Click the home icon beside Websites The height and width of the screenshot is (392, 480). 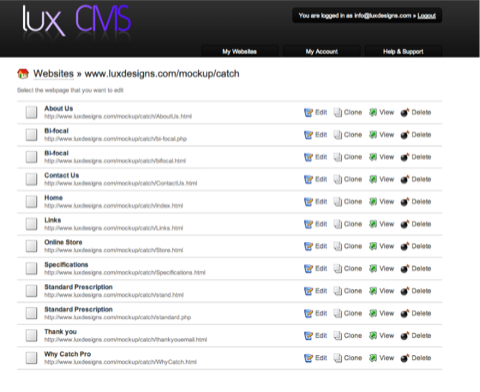click(23, 74)
